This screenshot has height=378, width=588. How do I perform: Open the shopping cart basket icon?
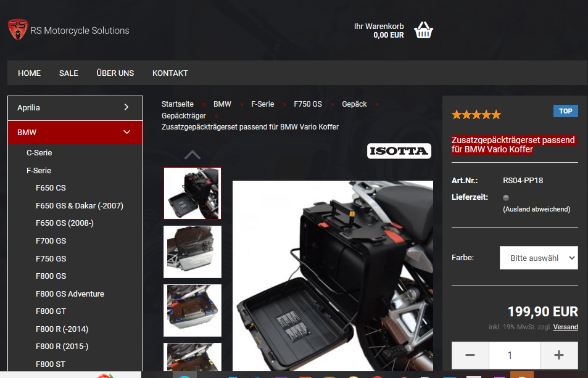click(x=423, y=30)
